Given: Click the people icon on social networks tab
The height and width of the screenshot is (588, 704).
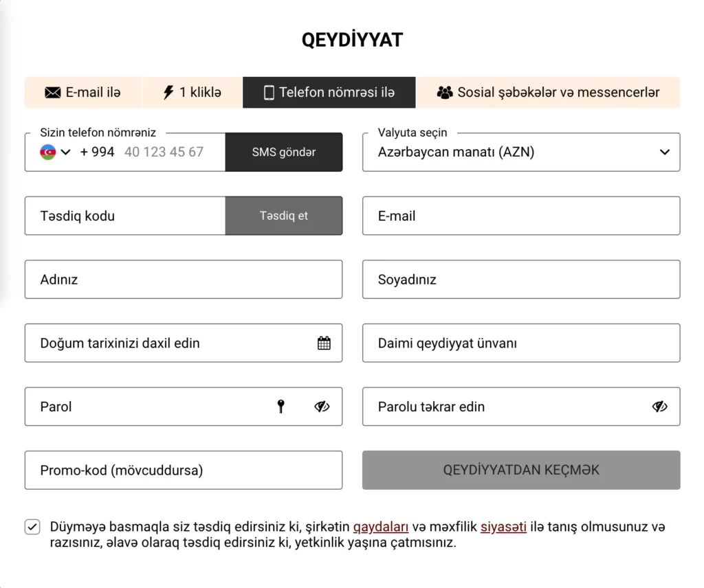Looking at the screenshot, I should [445, 91].
